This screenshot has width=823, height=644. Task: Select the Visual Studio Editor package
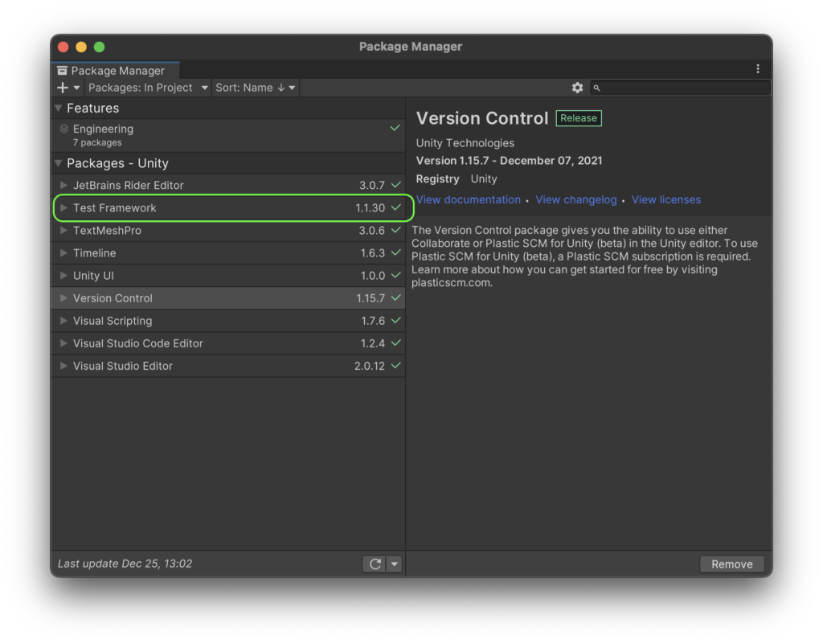coord(228,366)
